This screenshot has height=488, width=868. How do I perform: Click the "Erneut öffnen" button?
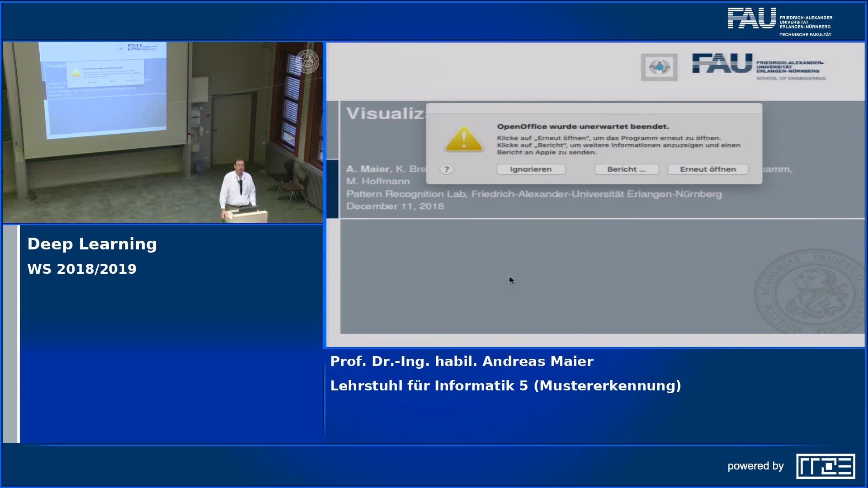pyautogui.click(x=707, y=169)
